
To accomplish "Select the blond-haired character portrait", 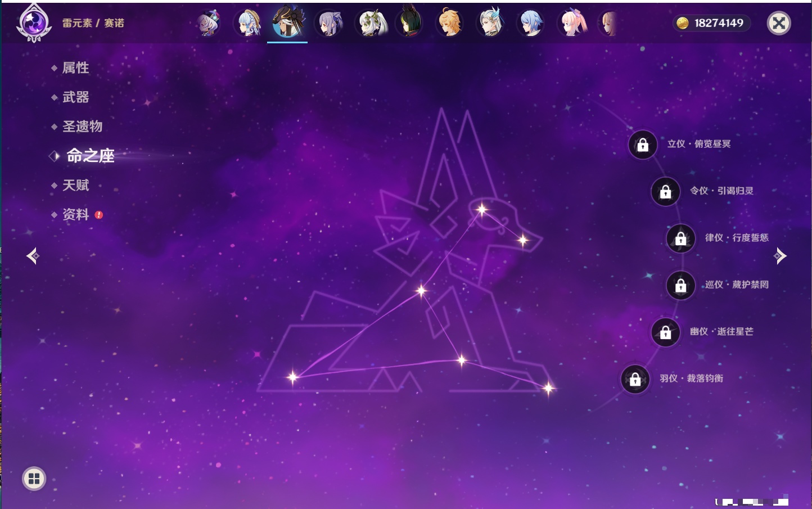I will [450, 22].
